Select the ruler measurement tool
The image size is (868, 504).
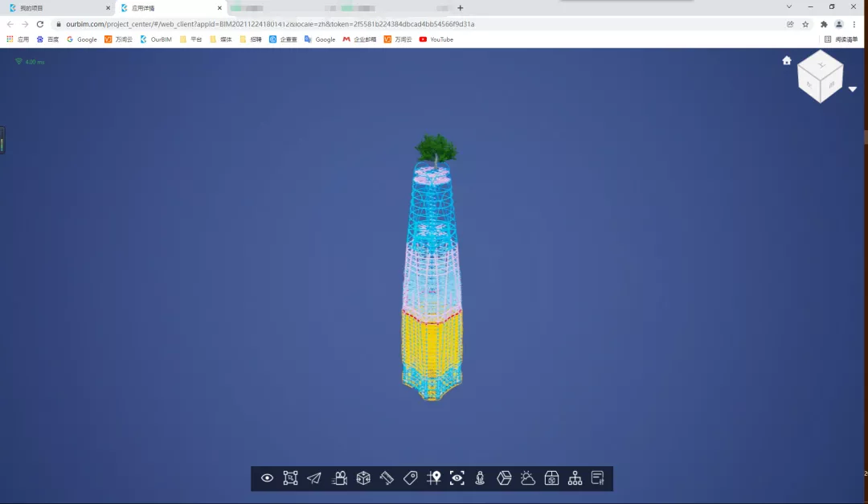click(x=387, y=478)
